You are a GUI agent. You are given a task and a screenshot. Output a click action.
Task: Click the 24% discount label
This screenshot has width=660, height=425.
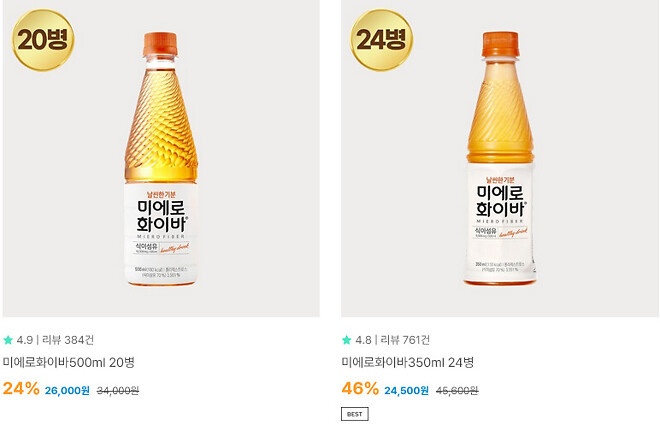click(21, 388)
